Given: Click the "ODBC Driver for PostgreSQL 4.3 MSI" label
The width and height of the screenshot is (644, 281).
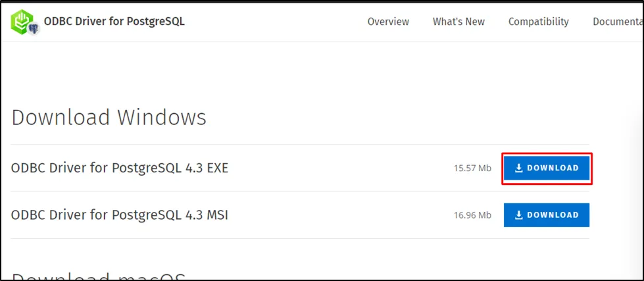Looking at the screenshot, I should [120, 215].
